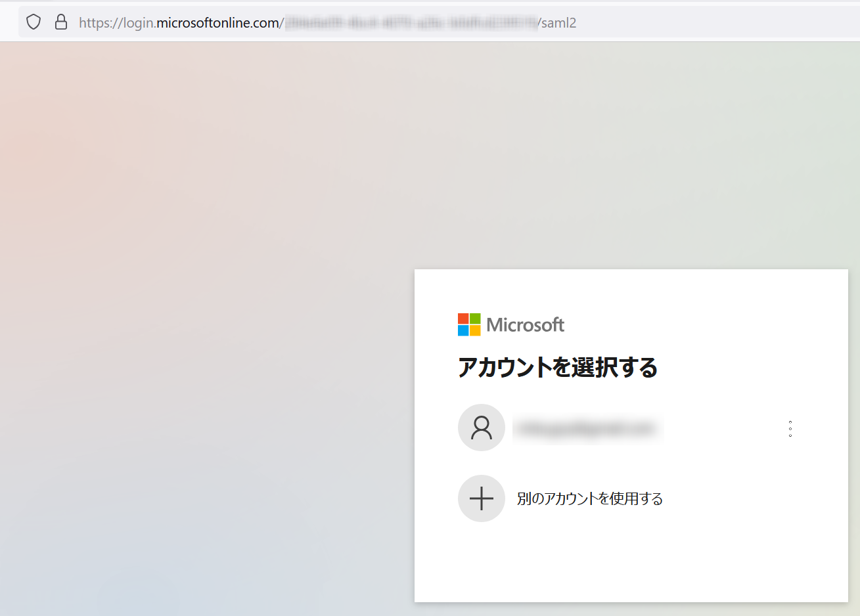The height and width of the screenshot is (616, 860).
Task: Click the plus icon for another account
Action: point(482,498)
